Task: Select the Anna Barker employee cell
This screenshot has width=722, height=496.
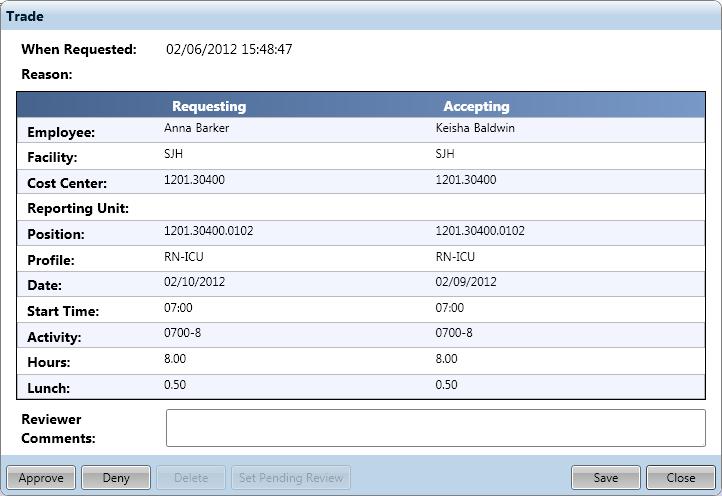Action: [197, 128]
